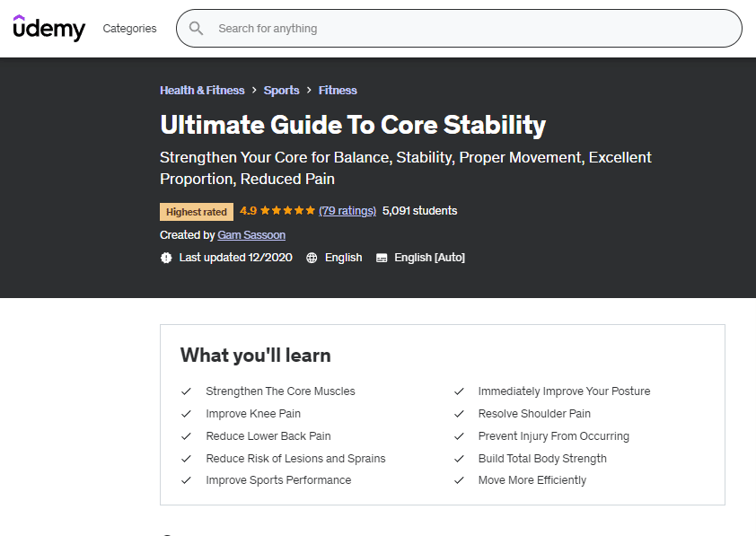This screenshot has width=756, height=536.
Task: Click the Reduce Lower Back Pain item
Action: [268, 436]
